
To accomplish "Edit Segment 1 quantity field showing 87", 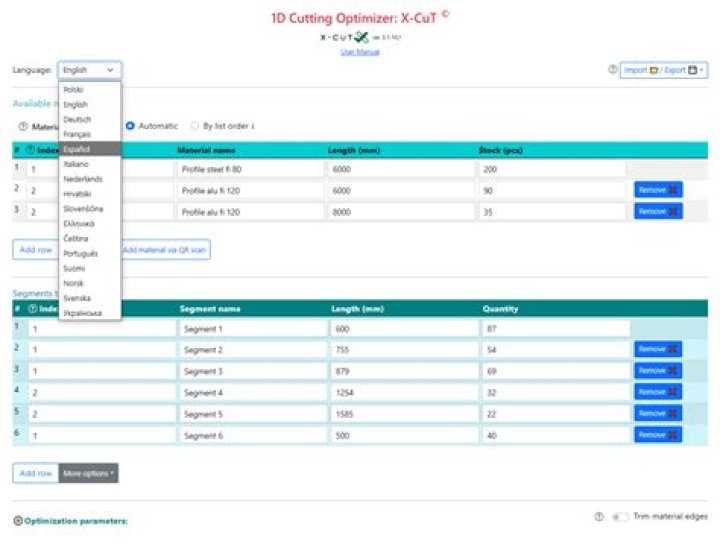I will point(556,329).
